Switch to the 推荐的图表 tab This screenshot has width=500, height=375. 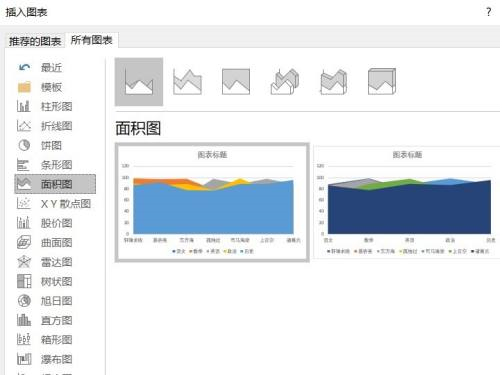pyautogui.click(x=35, y=41)
